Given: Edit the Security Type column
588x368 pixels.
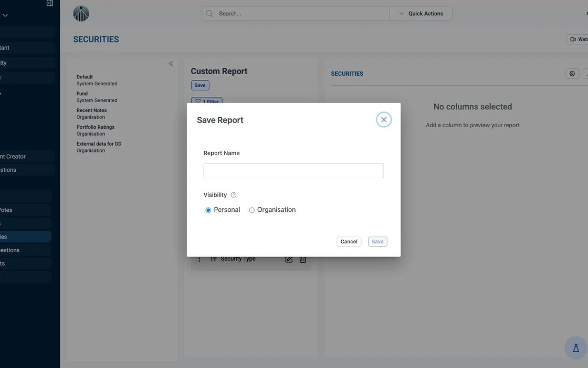Looking at the screenshot, I should tap(289, 259).
